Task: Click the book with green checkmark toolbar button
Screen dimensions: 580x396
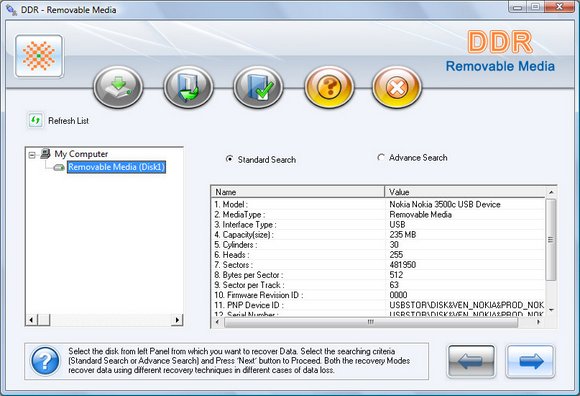Action: [x=258, y=87]
